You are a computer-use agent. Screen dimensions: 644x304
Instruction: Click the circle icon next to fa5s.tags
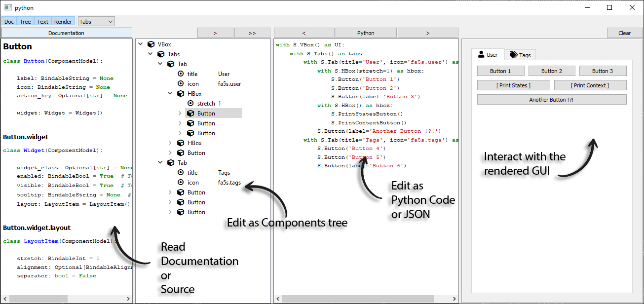pos(181,183)
